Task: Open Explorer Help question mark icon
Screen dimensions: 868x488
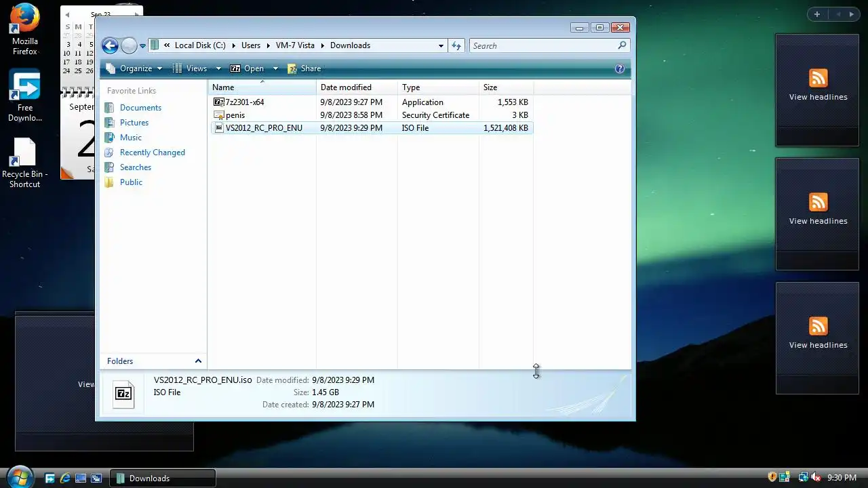Action: pyautogui.click(x=619, y=68)
